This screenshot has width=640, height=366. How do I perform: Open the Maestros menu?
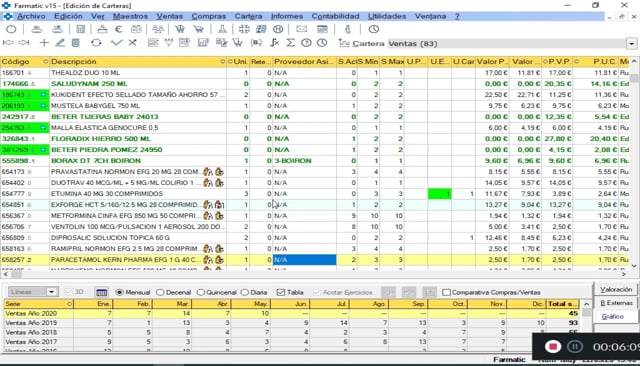(x=130, y=16)
